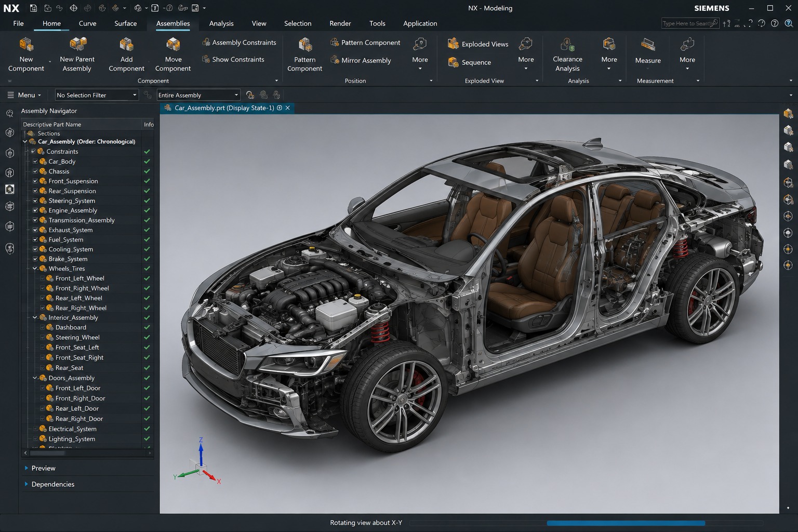The width and height of the screenshot is (798, 532).
Task: Collapse the Doors_Assembly node
Action: click(x=35, y=378)
